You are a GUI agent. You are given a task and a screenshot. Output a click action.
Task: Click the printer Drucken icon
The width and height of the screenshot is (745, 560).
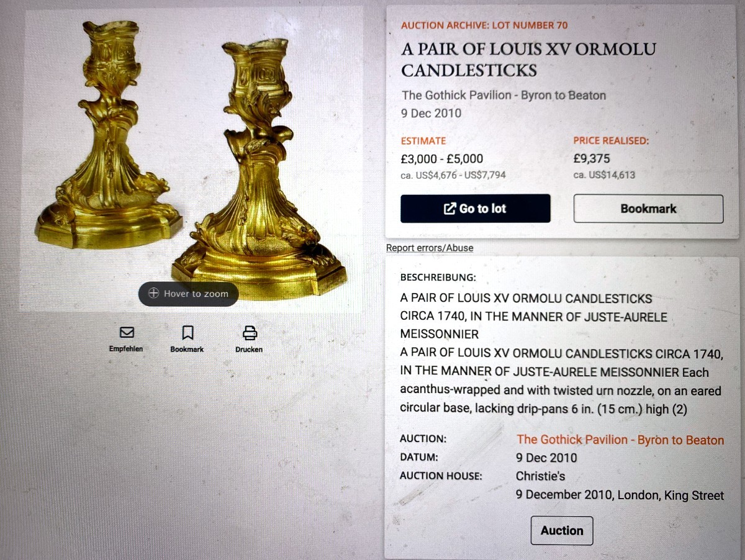(250, 333)
